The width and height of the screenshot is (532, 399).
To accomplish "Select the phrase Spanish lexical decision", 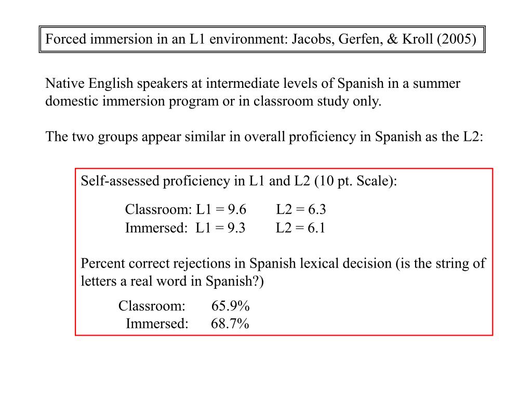I will pyautogui.click(x=321, y=263).
